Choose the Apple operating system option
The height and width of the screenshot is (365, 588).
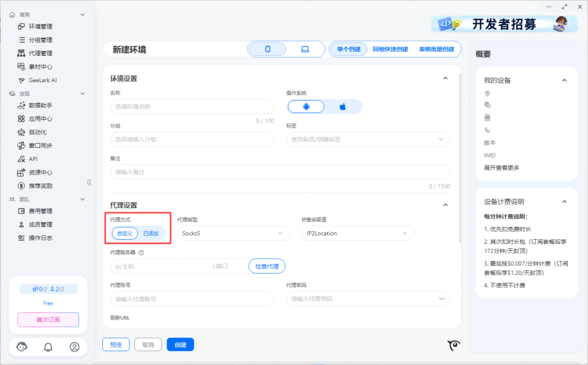pos(343,107)
